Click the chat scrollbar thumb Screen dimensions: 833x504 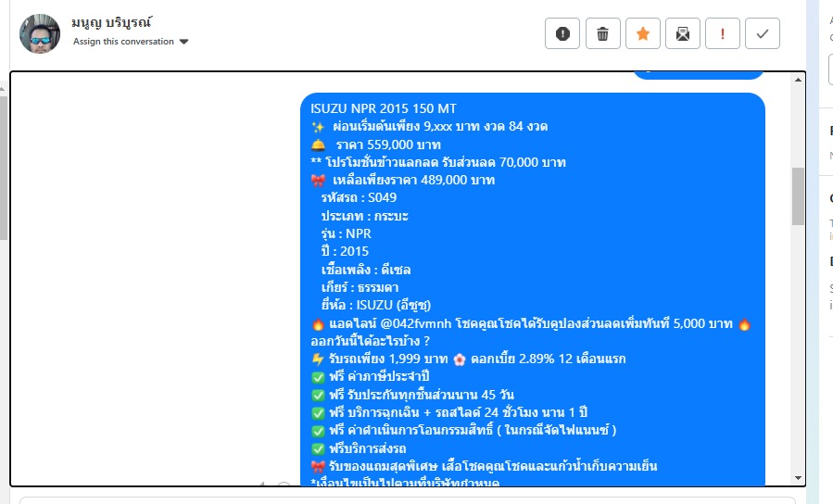pos(798,196)
